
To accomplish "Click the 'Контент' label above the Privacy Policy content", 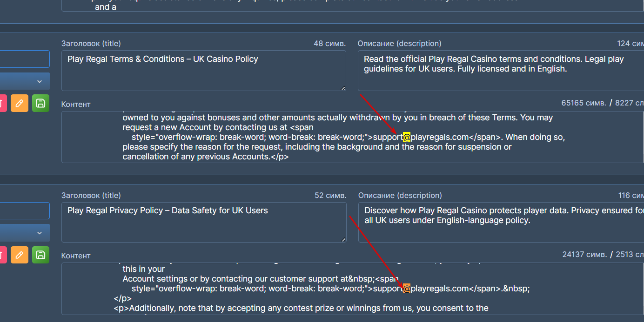I will point(76,256).
